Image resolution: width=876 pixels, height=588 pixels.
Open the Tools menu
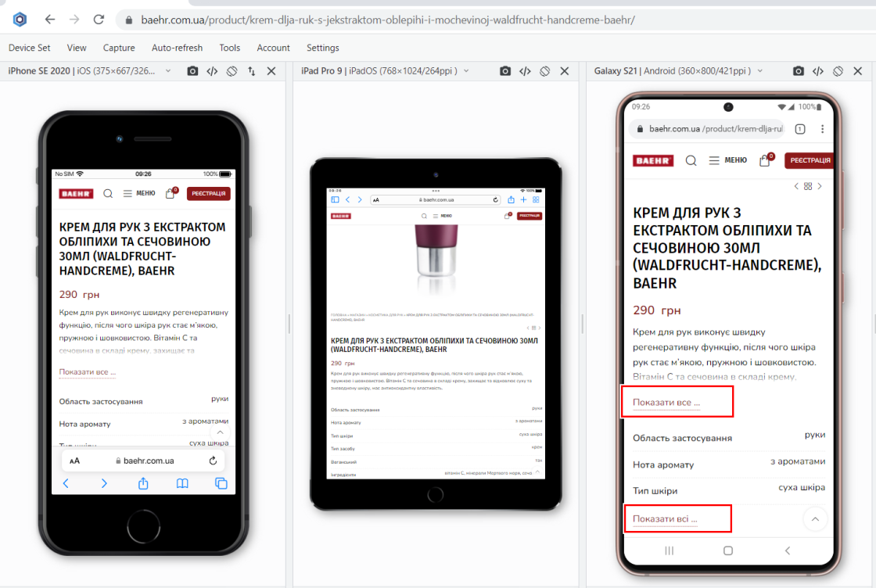[x=230, y=48]
